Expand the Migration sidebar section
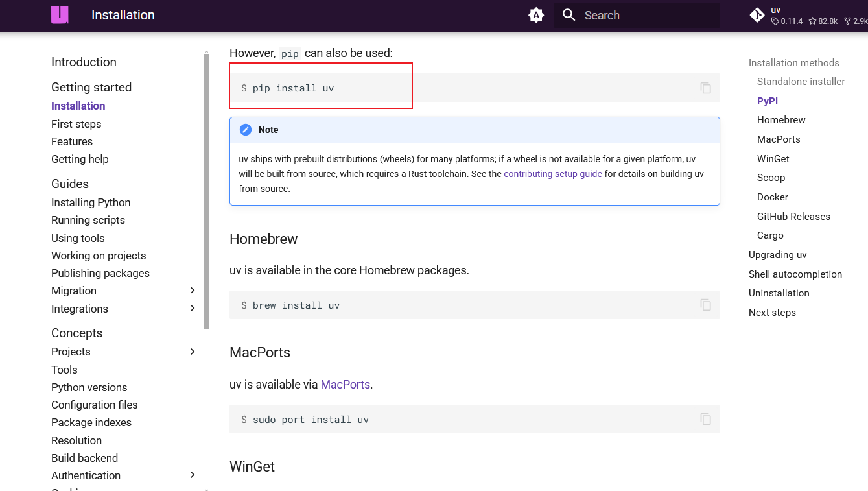This screenshot has width=868, height=491. (193, 291)
